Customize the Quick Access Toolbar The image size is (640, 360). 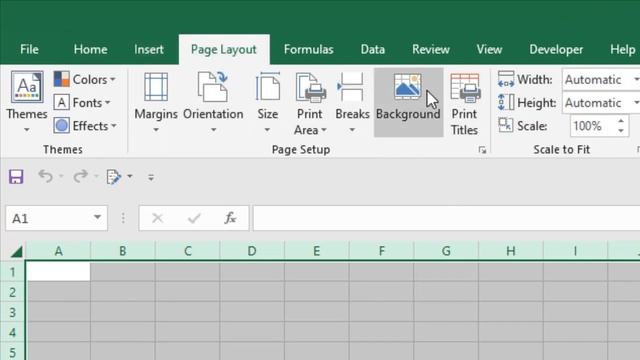coord(151,177)
